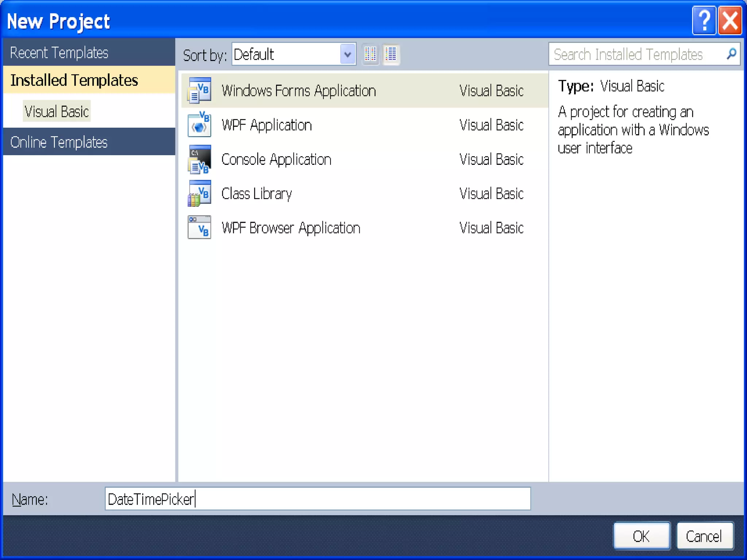Screen dimensions: 747x560
Task: Expand the Online Templates section
Action: (59, 142)
